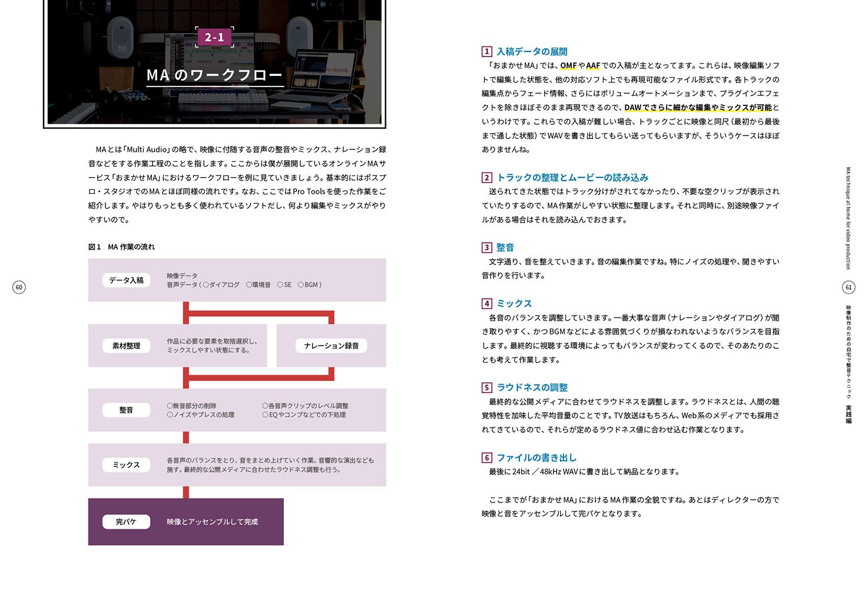868x589 pixels.
Task: Click the 素材整理 flowchart label
Action: [x=126, y=346]
